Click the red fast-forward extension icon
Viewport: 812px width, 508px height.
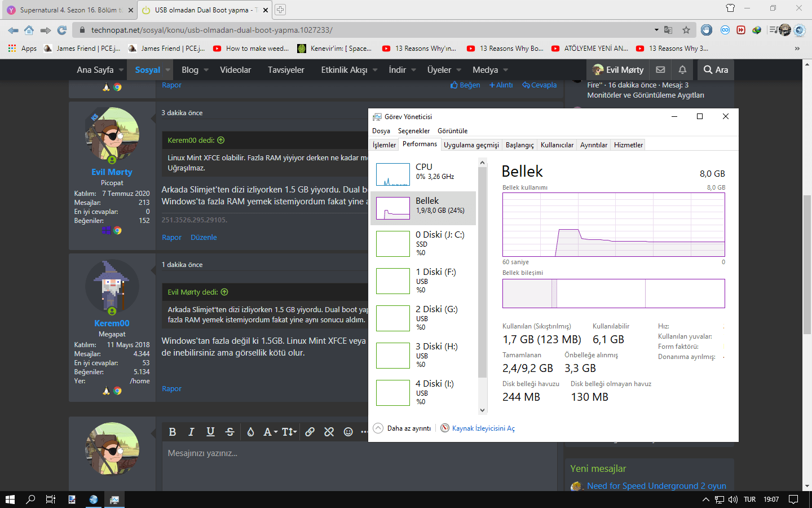741,30
